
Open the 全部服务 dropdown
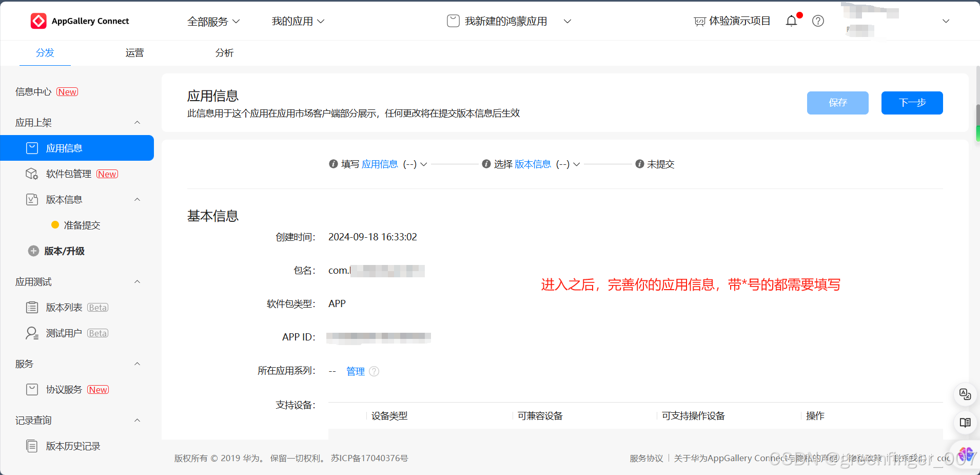213,21
